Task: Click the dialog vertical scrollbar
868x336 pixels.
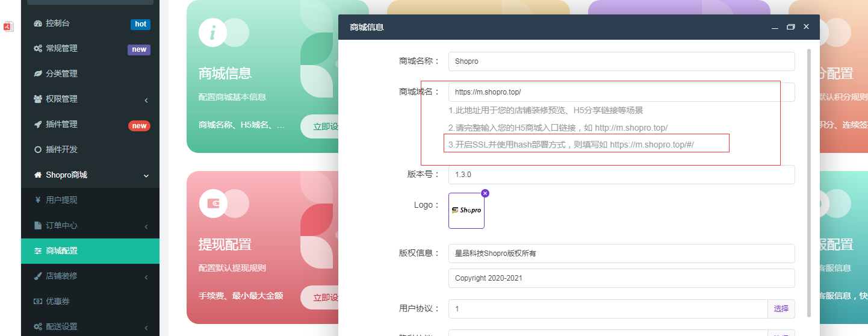Action: (809, 182)
